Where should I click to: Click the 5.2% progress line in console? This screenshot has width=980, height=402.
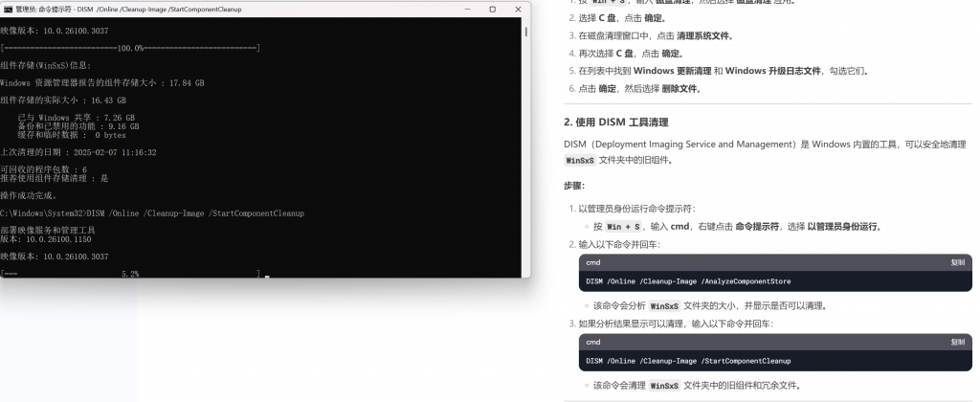pyautogui.click(x=130, y=273)
